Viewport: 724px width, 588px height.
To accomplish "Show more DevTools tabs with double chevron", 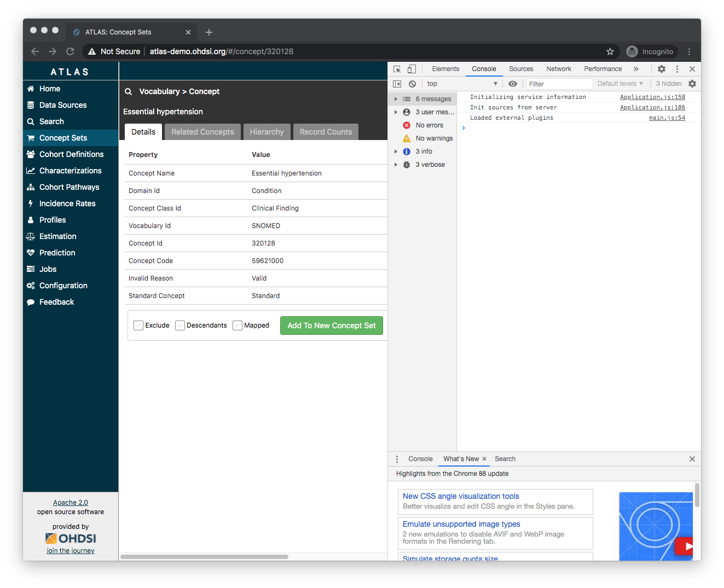I will (x=636, y=69).
